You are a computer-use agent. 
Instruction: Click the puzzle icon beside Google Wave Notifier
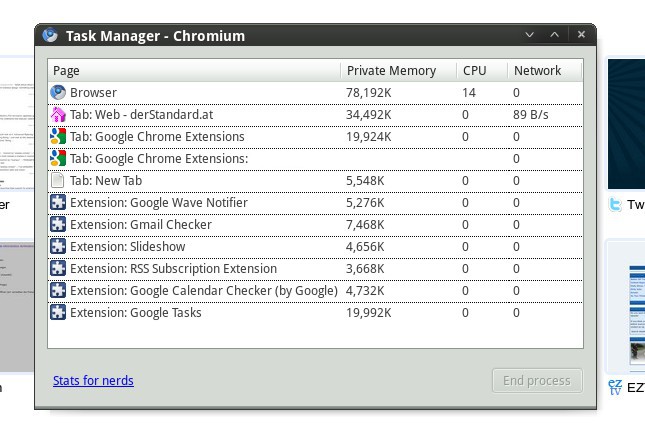tap(58, 203)
